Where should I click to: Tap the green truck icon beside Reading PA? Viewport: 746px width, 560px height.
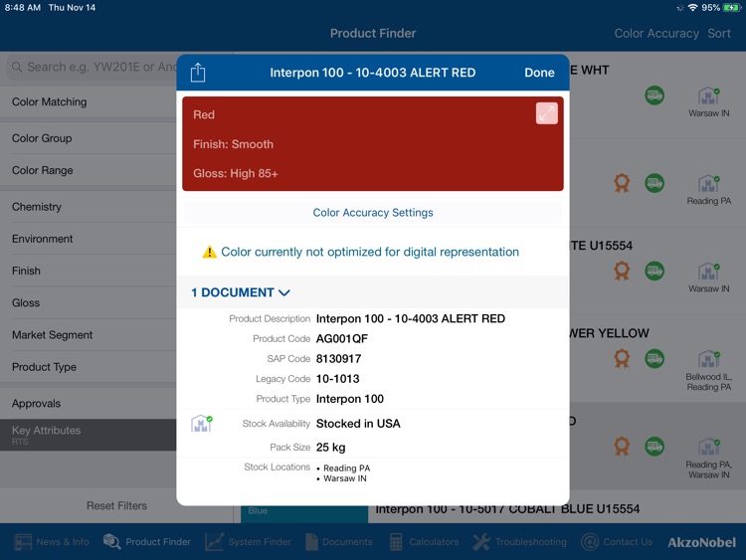pyautogui.click(x=654, y=183)
